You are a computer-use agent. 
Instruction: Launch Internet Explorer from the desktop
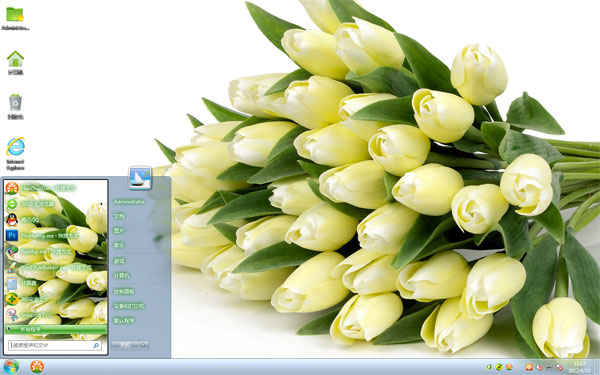pos(15,153)
